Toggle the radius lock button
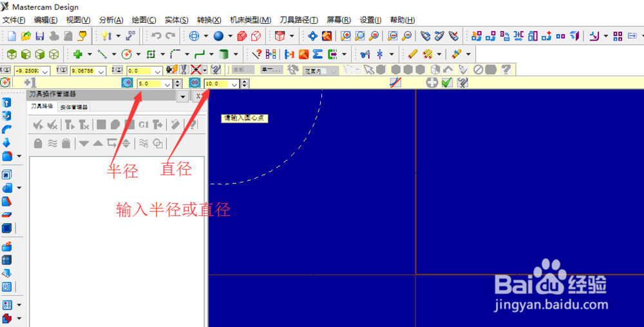Image resolution: width=644 pixels, height=327 pixels. [128, 83]
